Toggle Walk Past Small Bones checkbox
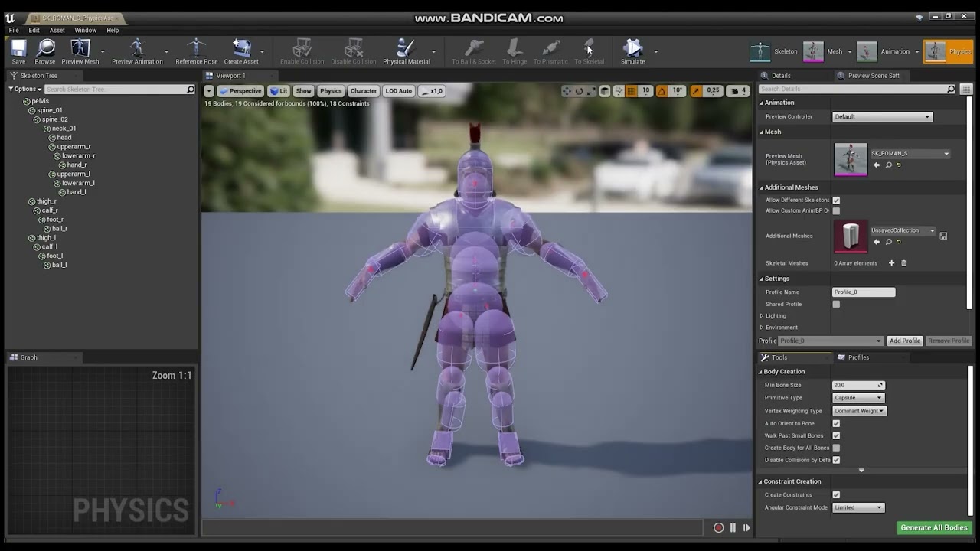Image resolution: width=980 pixels, height=551 pixels. [836, 435]
